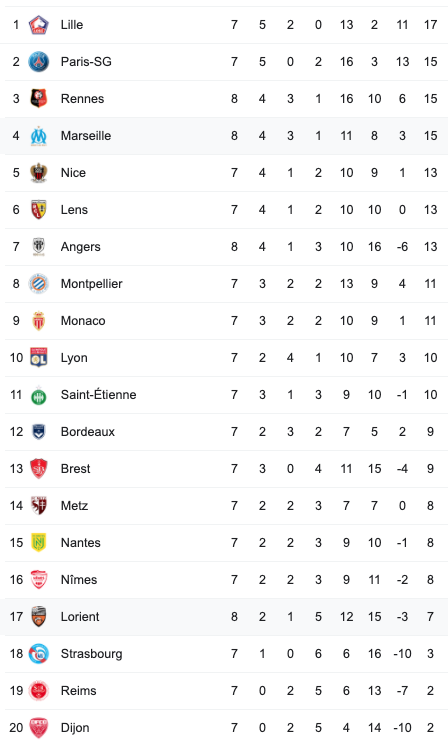Click the Brest team name
The width and height of the screenshot is (448, 750).
[75, 469]
